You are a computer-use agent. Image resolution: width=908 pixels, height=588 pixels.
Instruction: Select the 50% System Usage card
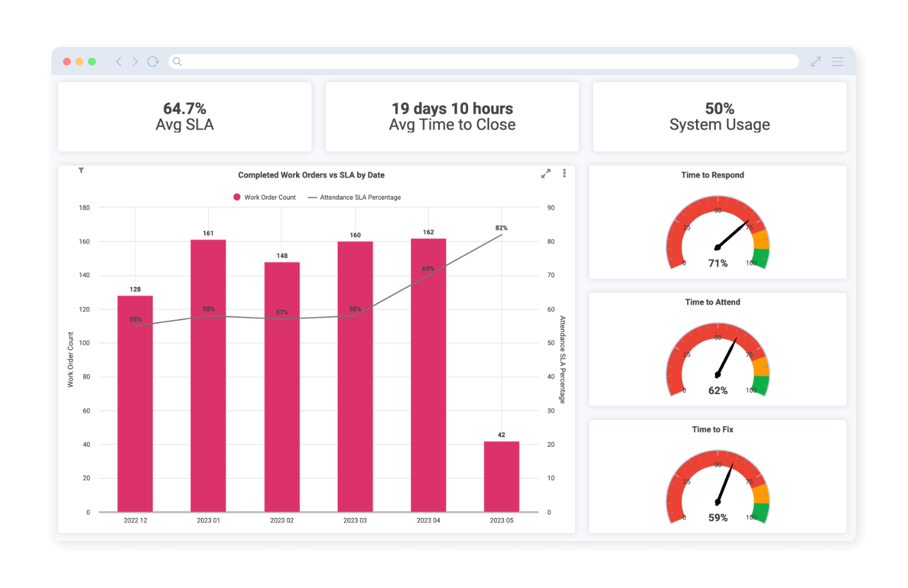(x=719, y=117)
